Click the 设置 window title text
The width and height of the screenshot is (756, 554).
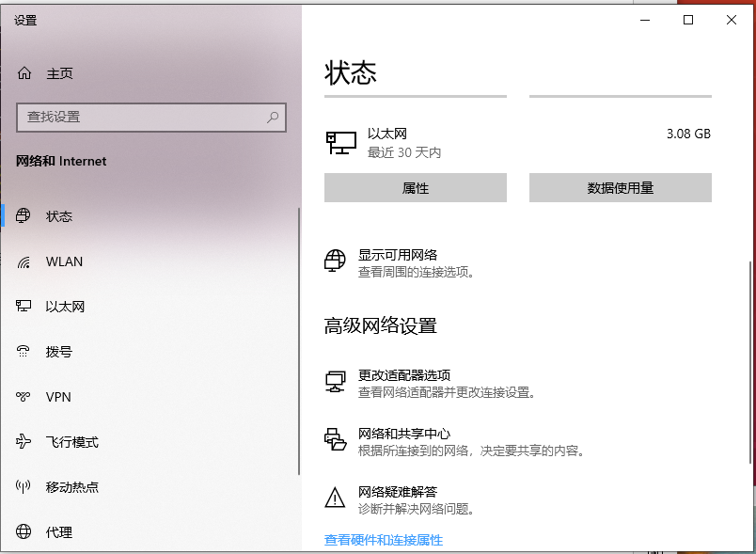(x=25, y=21)
